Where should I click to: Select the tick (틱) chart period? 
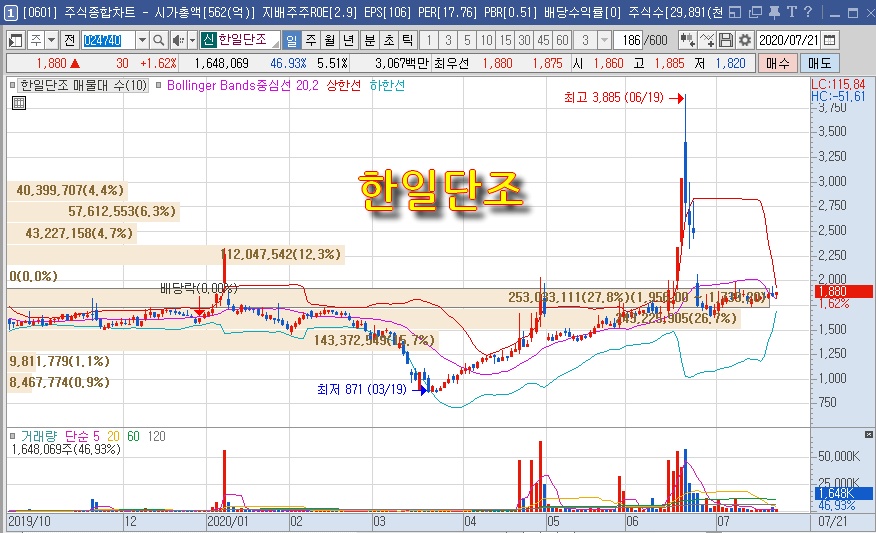[x=408, y=40]
